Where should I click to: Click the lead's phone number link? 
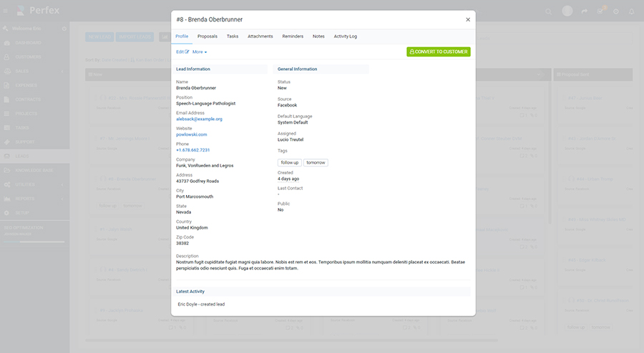point(192,150)
